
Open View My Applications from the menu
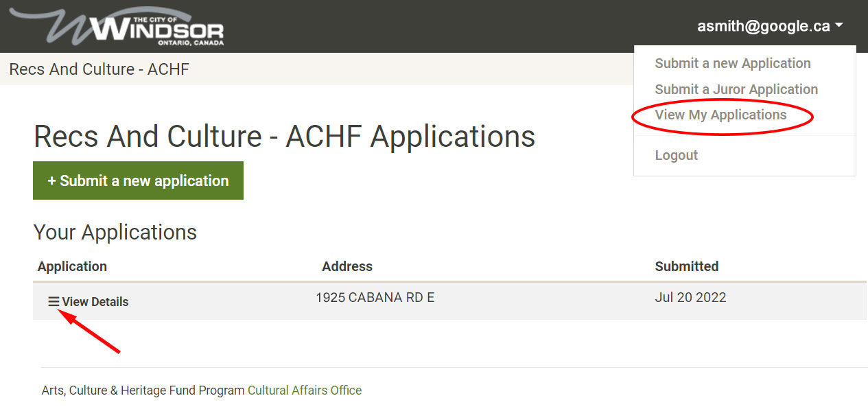click(720, 115)
